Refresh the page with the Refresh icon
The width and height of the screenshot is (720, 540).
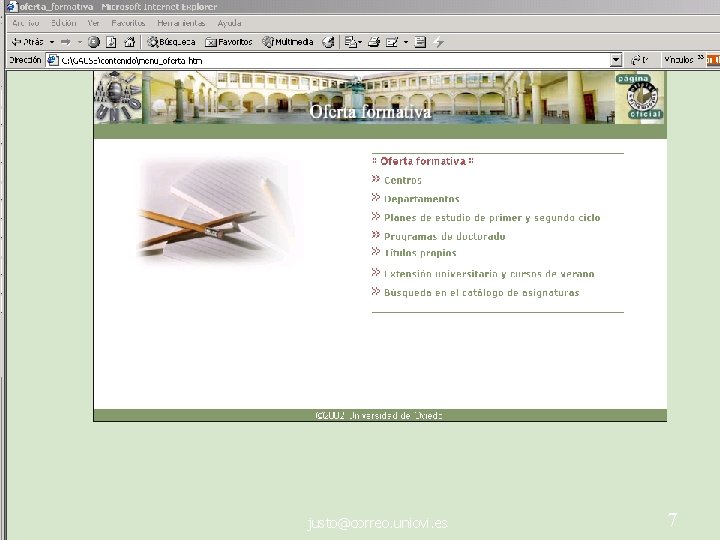point(111,42)
